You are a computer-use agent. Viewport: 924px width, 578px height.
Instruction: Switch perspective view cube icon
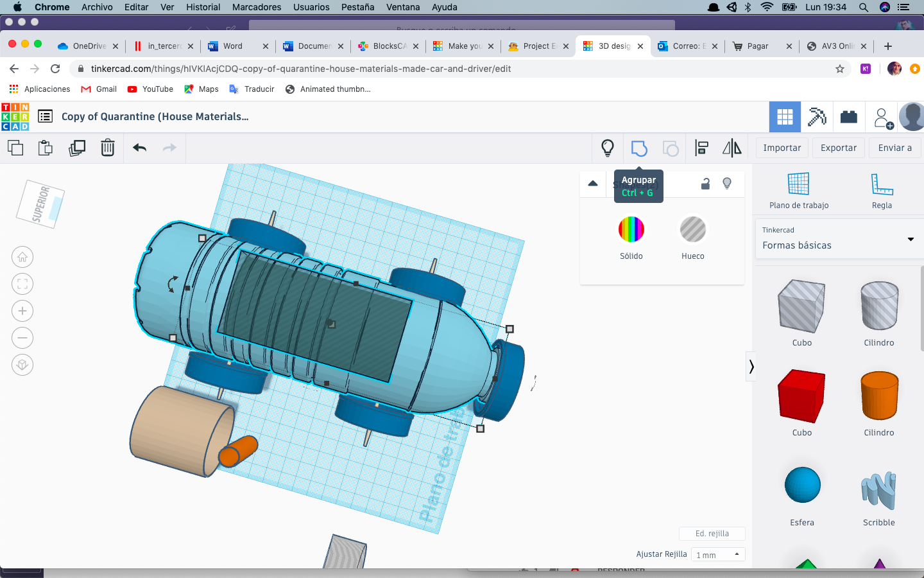(x=22, y=365)
